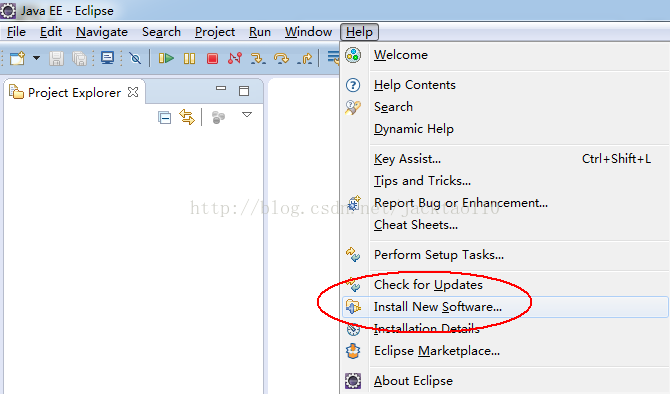The image size is (670, 394).
Task: Open the Run menu
Action: (x=260, y=32)
